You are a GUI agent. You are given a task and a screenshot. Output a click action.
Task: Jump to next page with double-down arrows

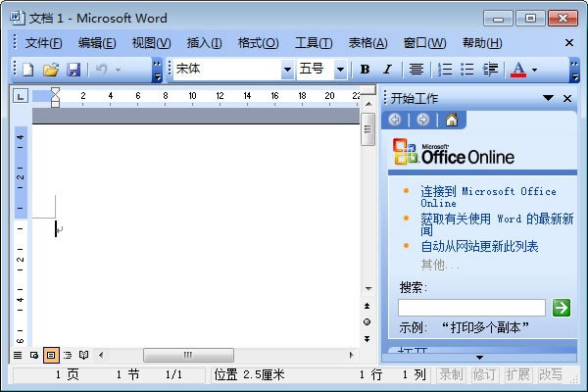[x=367, y=339]
